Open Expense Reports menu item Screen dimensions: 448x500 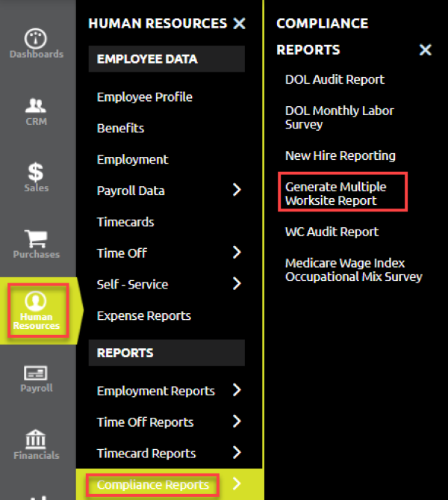[143, 315]
